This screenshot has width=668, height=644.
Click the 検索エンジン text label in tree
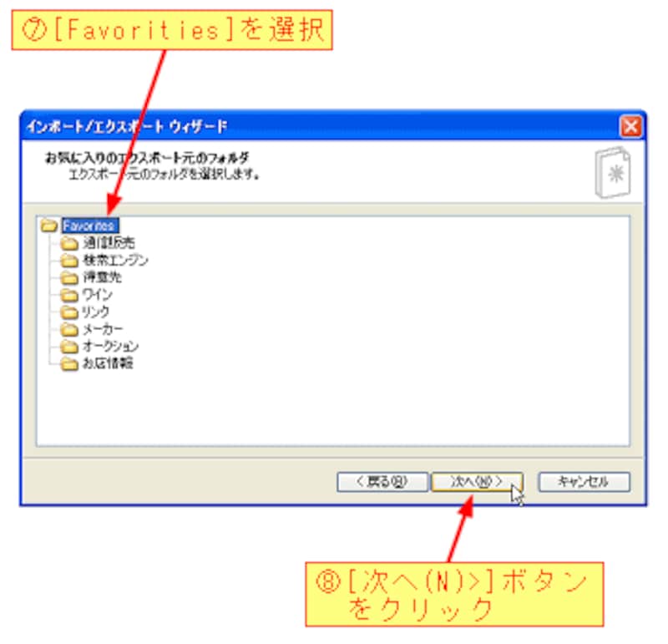pos(115,260)
